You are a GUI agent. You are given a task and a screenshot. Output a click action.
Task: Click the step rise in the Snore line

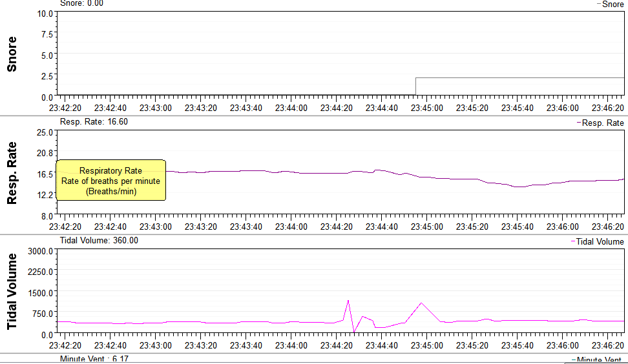415,86
